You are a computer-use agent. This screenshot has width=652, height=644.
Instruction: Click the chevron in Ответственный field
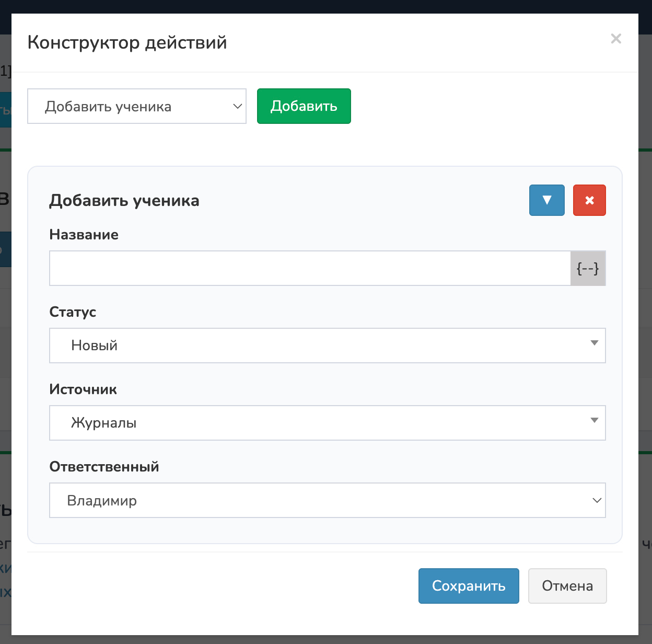(597, 500)
